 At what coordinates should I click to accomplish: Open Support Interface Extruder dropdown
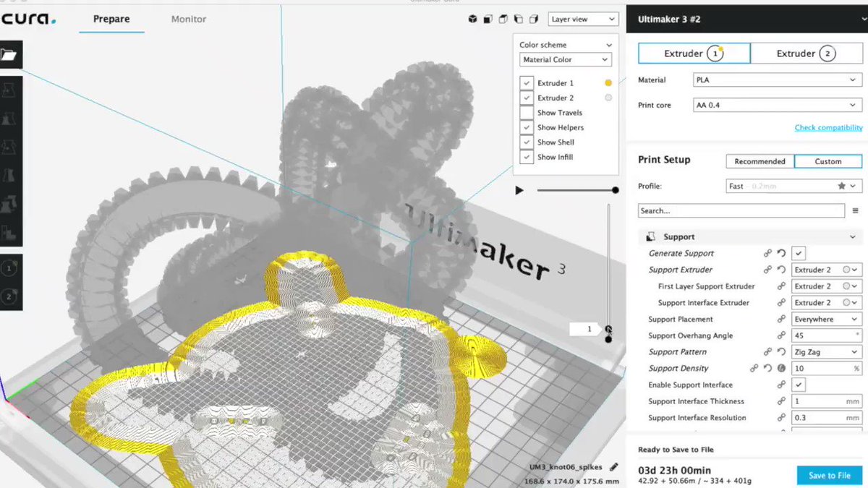pyautogui.click(x=827, y=303)
